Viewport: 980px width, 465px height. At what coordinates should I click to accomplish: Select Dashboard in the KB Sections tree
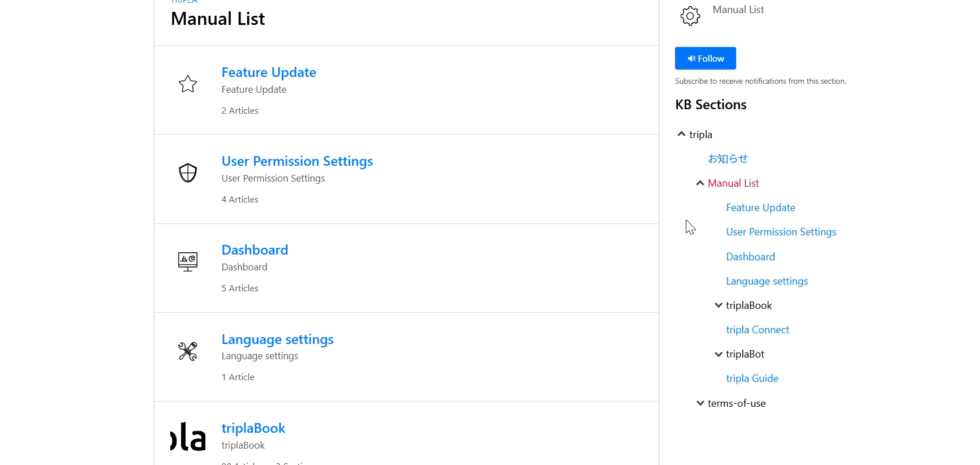point(750,257)
